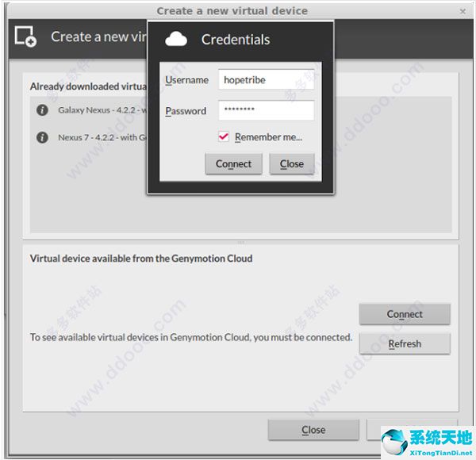Click the info icon beside Galaxy Nexus
The image size is (476, 460).
coord(42,109)
